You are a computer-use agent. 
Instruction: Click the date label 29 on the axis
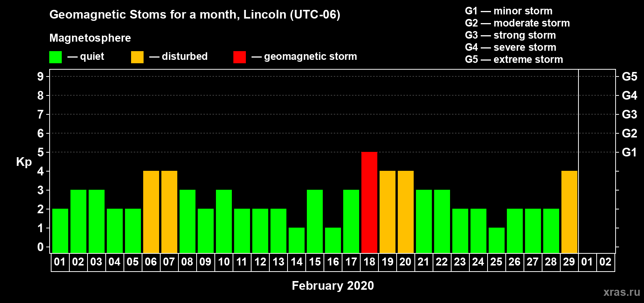569,262
